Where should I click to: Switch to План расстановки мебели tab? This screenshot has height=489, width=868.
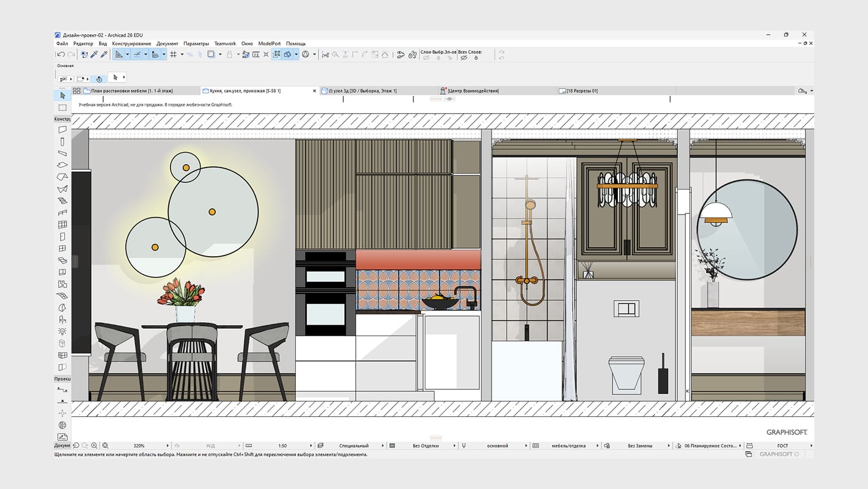(131, 90)
